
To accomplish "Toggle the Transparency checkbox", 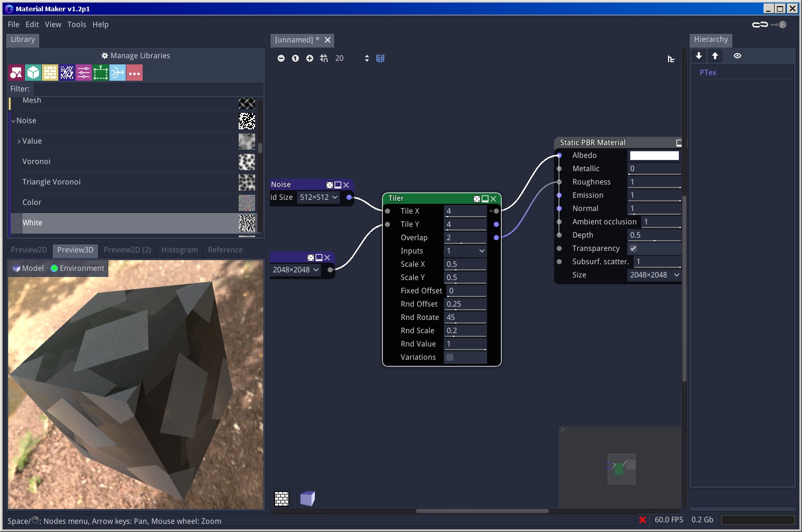I will (x=633, y=248).
